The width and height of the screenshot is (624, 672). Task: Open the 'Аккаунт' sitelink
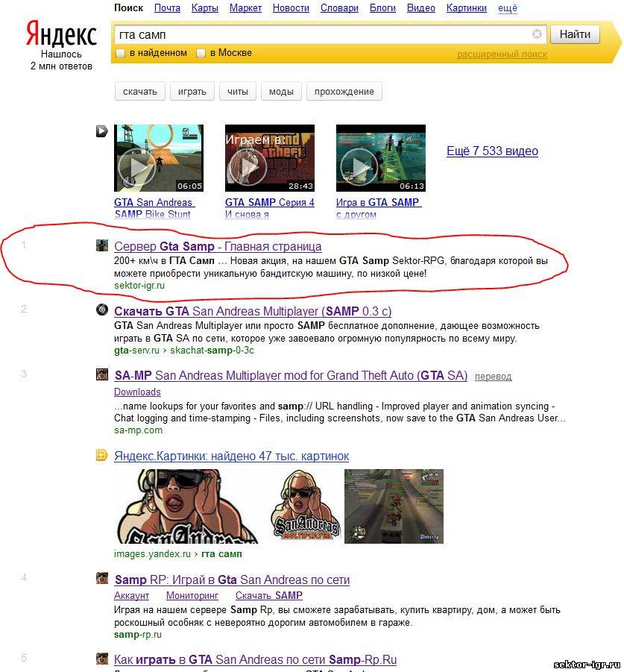tap(131, 596)
